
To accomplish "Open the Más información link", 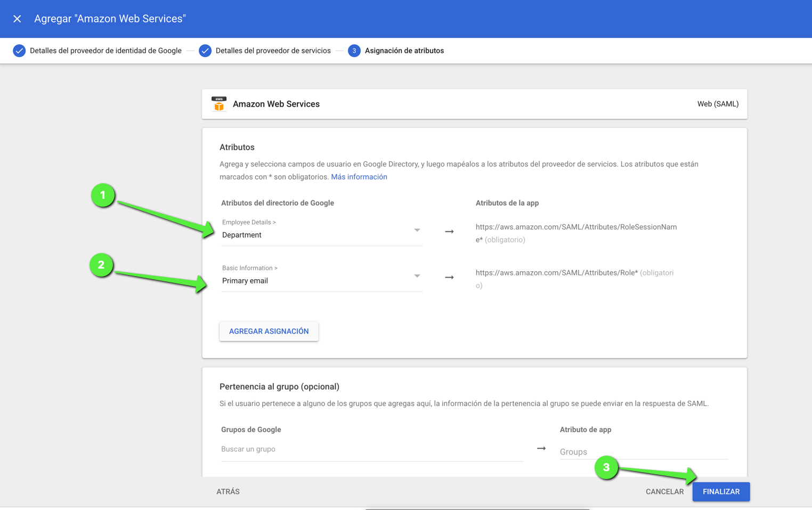I will click(x=359, y=177).
